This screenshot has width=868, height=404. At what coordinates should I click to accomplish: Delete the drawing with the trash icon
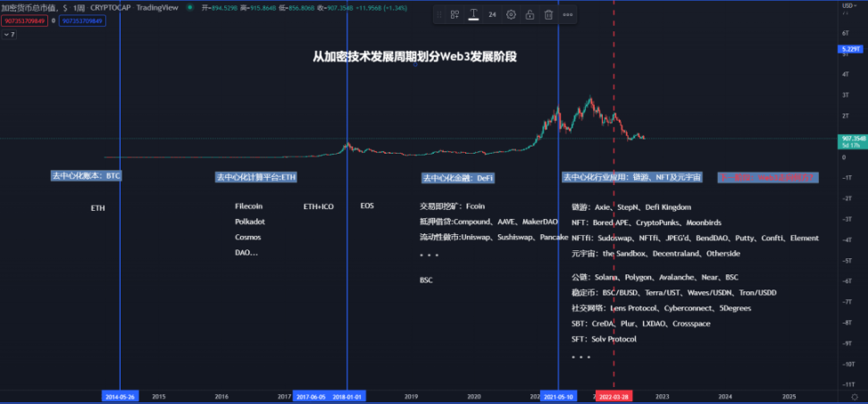point(548,14)
